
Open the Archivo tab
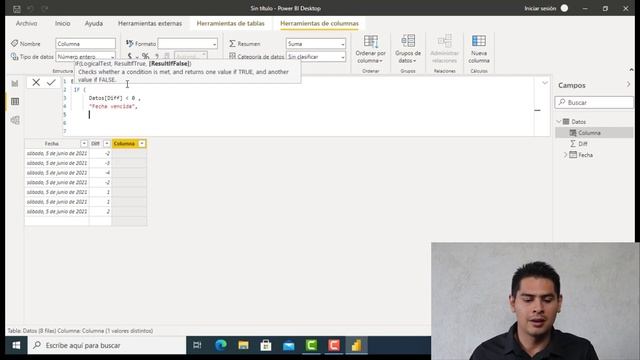point(27,24)
